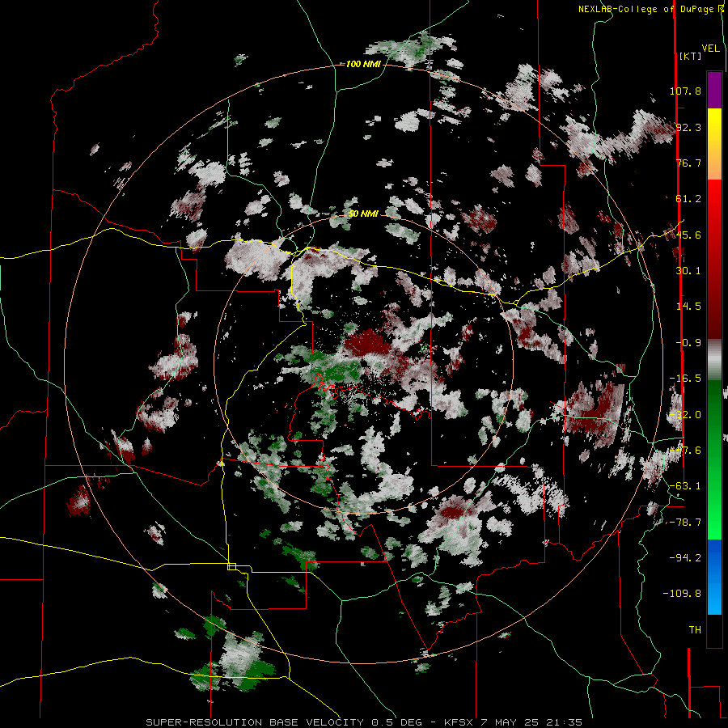Select the -94.2 scale value

[685, 557]
